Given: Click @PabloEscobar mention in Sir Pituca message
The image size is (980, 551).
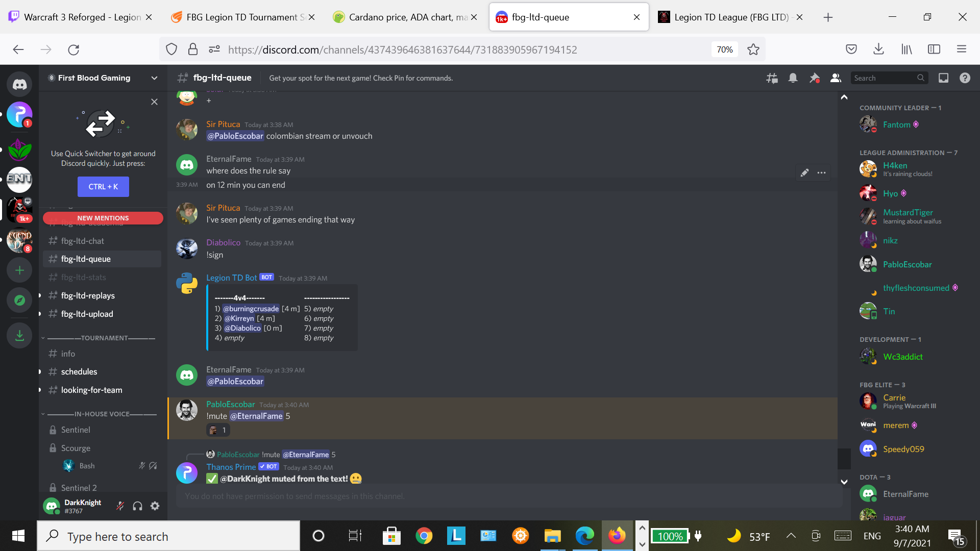Looking at the screenshot, I should pos(235,136).
